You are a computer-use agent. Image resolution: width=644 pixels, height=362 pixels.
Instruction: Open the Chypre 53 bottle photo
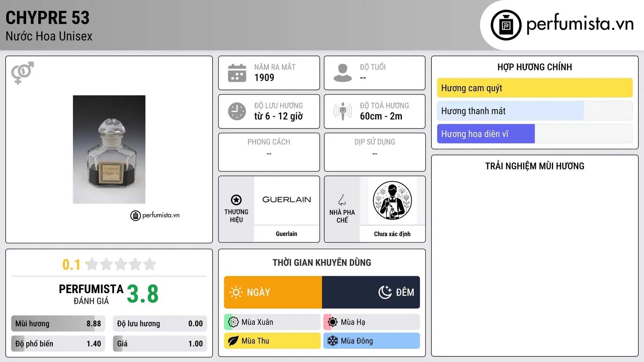pos(109,150)
